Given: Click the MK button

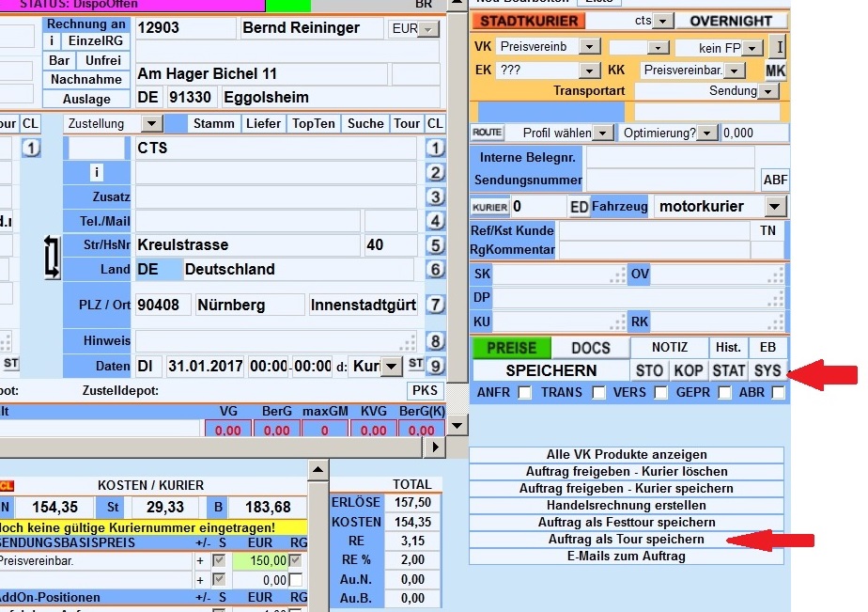Looking at the screenshot, I should tap(776, 71).
